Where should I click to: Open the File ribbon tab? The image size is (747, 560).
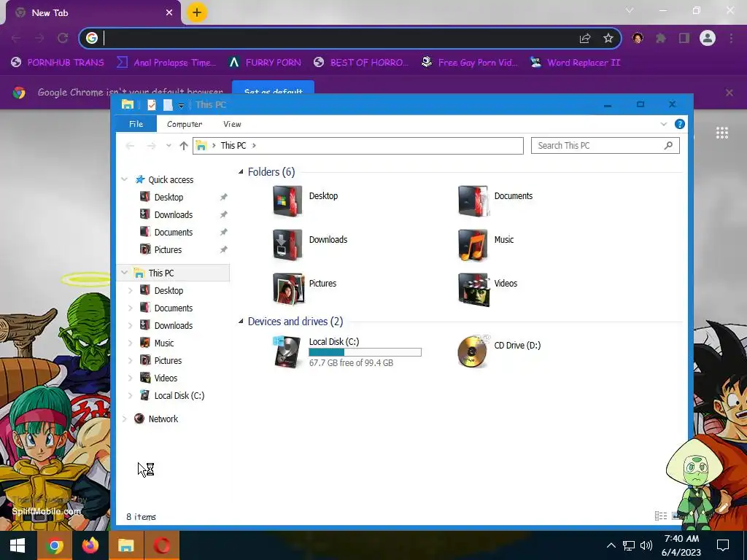136,124
